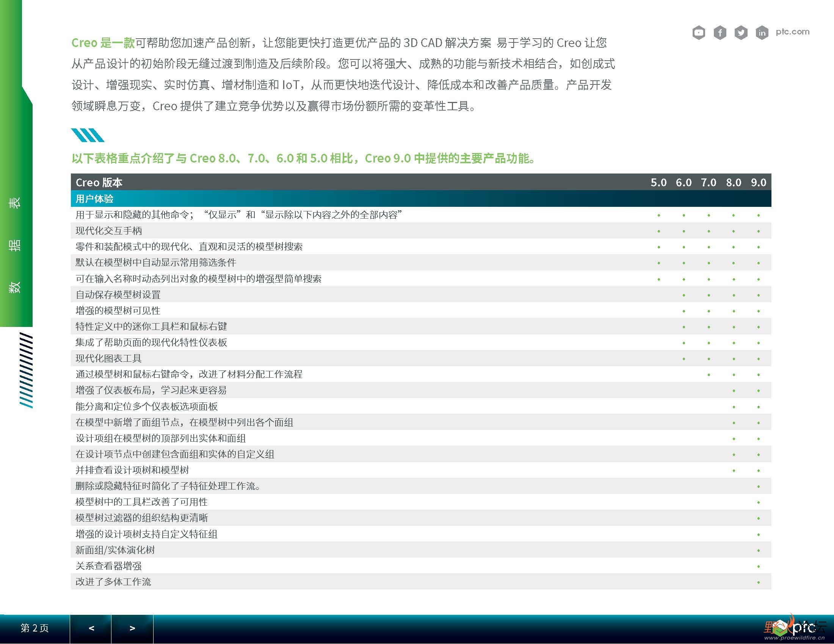Screen dimensions: 834x644
Task: Click the 通过模型树和鼠标右键命令 material workflow row
Action: pos(421,374)
